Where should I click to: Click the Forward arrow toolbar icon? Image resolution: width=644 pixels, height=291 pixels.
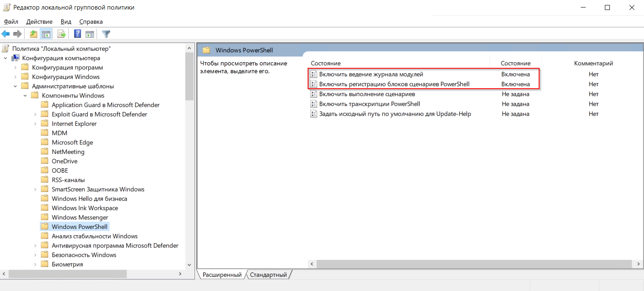point(17,34)
